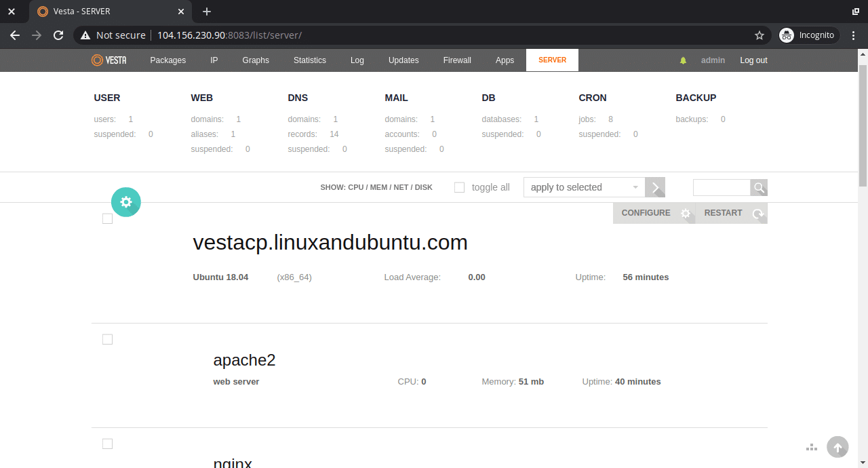This screenshot has width=868, height=468.
Task: Click the gear icon on CONFIGURE button
Action: click(x=685, y=212)
